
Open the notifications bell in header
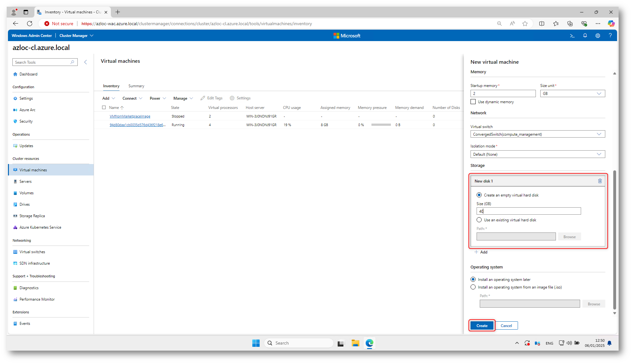click(585, 36)
